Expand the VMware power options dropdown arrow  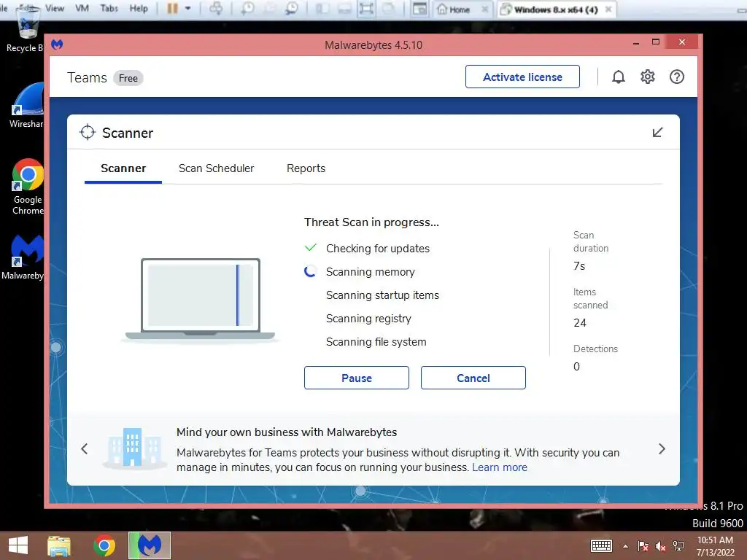point(187,8)
